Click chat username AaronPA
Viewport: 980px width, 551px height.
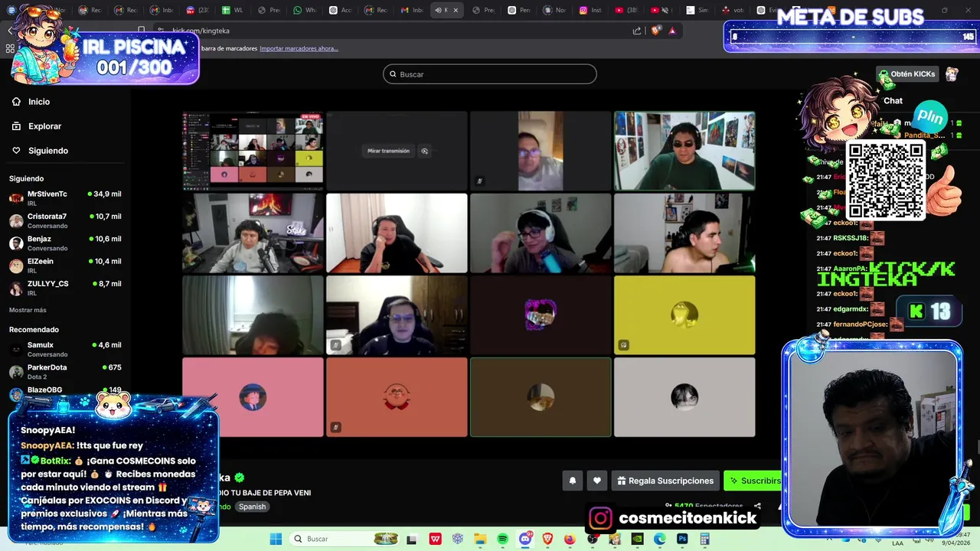pos(850,269)
